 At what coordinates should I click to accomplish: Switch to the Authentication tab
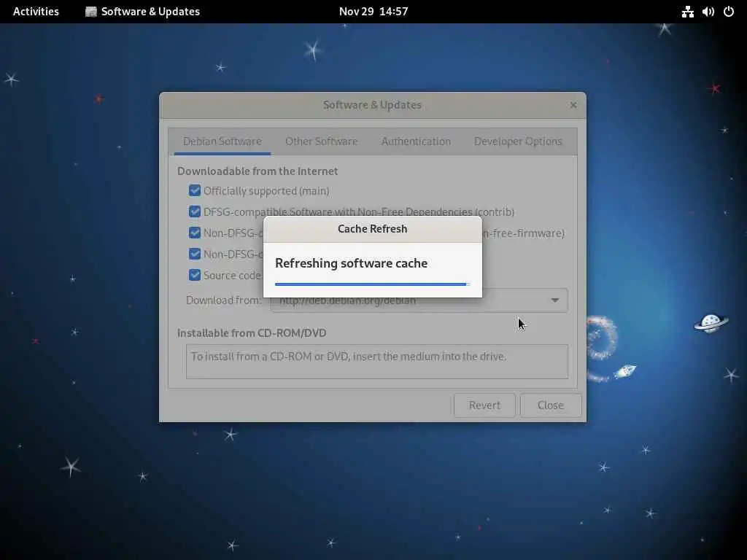(416, 141)
